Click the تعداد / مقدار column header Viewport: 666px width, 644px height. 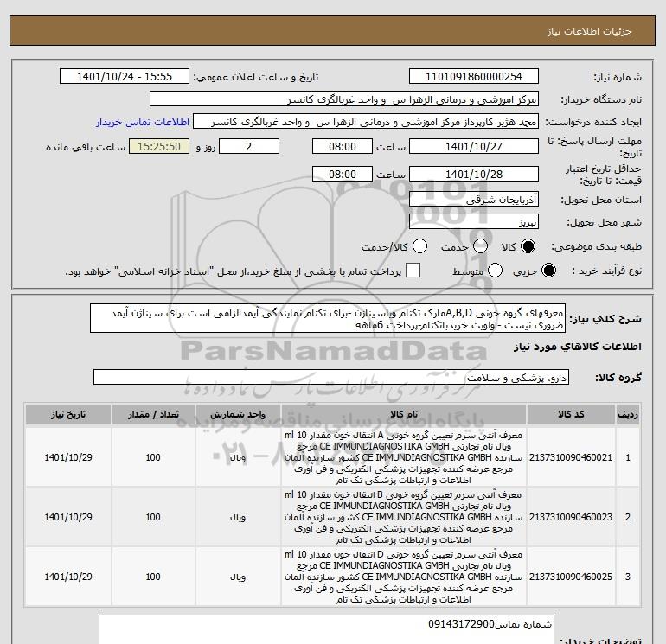[x=153, y=414]
